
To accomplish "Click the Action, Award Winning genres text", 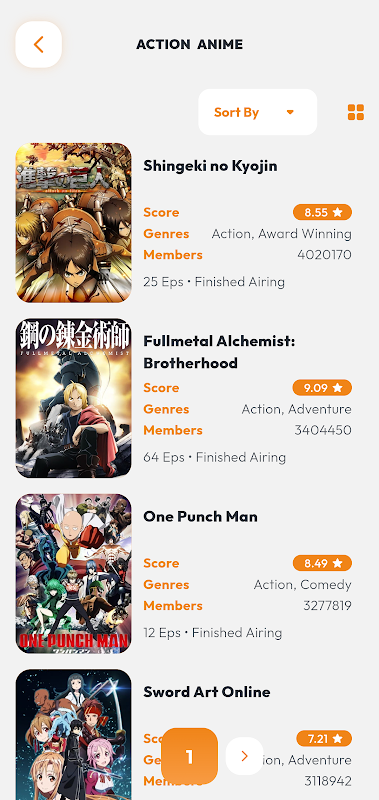I will (282, 234).
